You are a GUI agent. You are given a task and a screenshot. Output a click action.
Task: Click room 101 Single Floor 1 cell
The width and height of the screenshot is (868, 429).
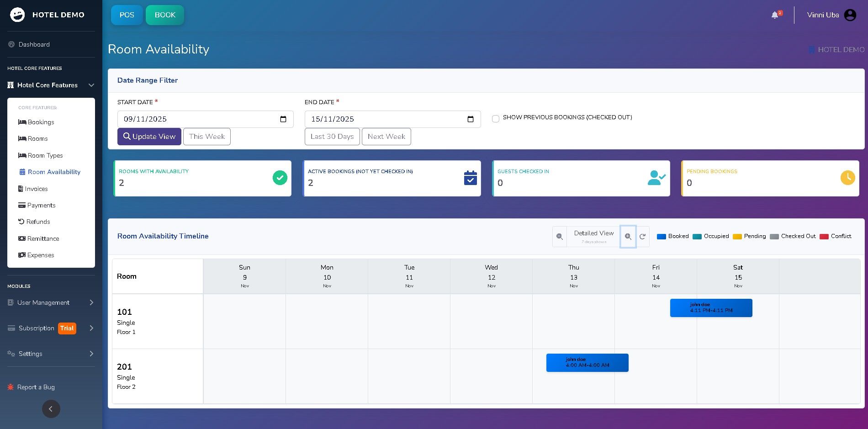[158, 322]
